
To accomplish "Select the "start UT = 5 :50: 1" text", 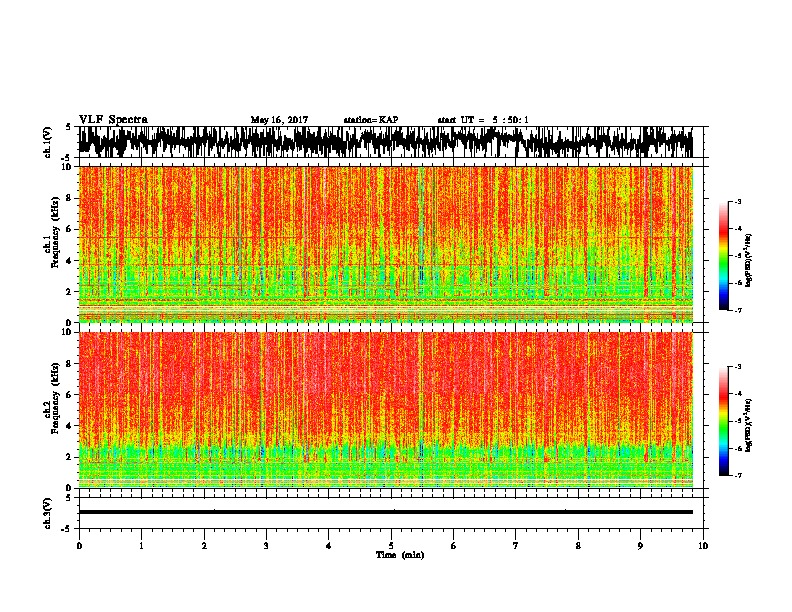I will tap(483, 120).
